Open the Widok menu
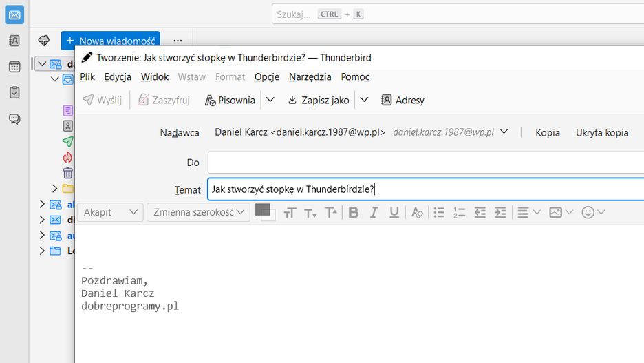The height and width of the screenshot is (363, 644). [x=154, y=77]
